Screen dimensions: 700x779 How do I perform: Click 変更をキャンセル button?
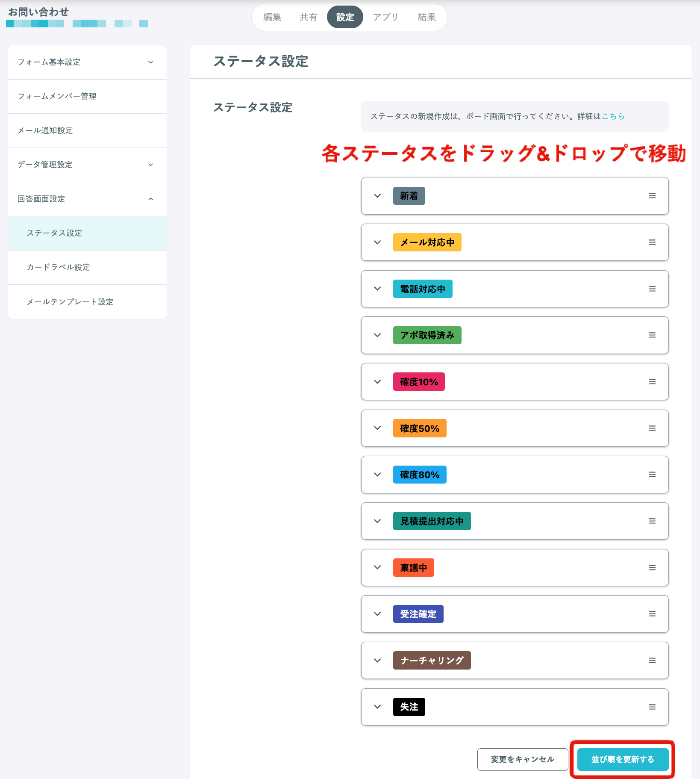(x=523, y=759)
